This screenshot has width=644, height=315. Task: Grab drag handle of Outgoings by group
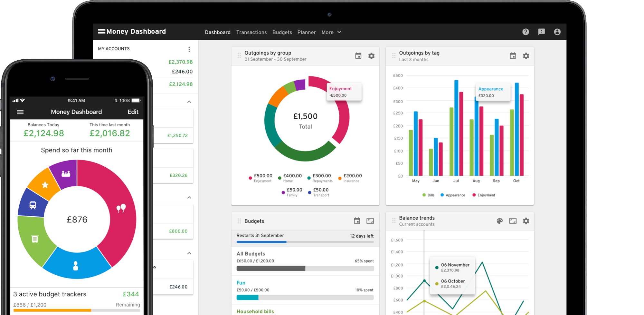coord(239,55)
